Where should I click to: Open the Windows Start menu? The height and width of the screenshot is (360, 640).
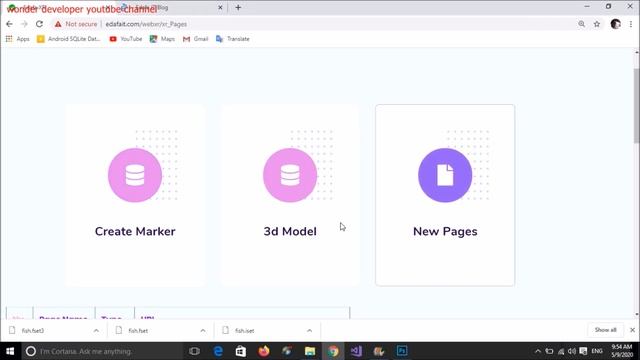pos(10,351)
